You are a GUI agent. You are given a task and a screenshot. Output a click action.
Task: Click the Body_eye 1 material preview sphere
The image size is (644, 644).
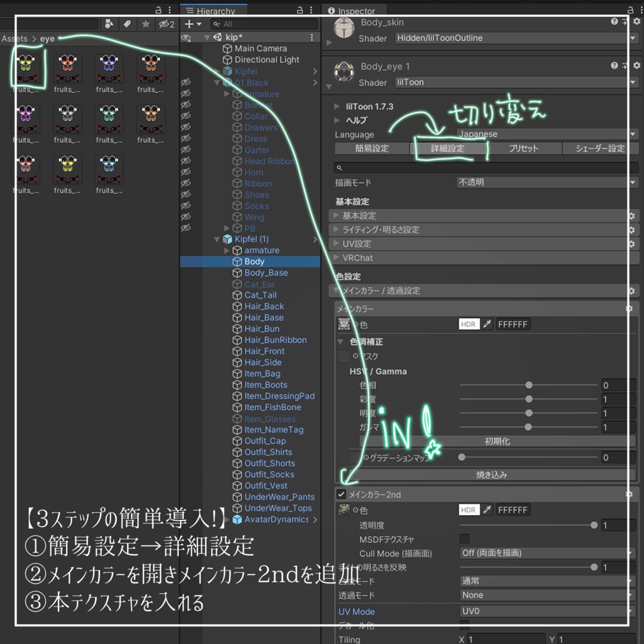pyautogui.click(x=344, y=71)
